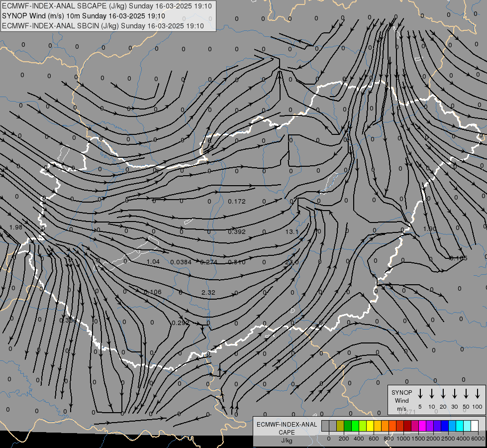Click the 2500 tick on CAPE legend
Image resolution: width=487 pixels, height=448 pixels.
pyautogui.click(x=448, y=439)
